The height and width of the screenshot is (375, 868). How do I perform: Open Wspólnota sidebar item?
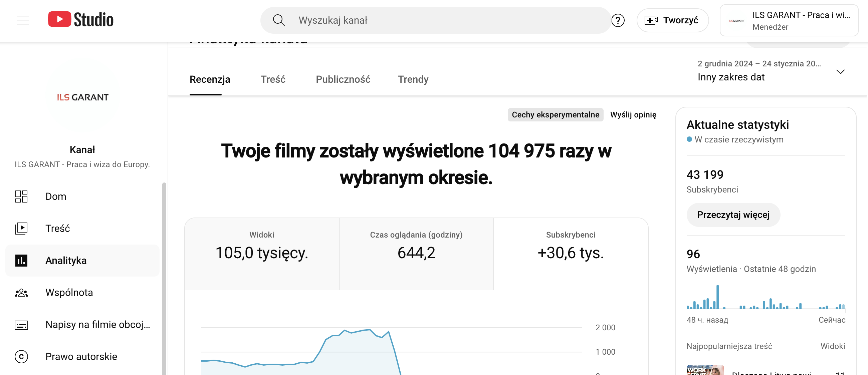(82, 293)
